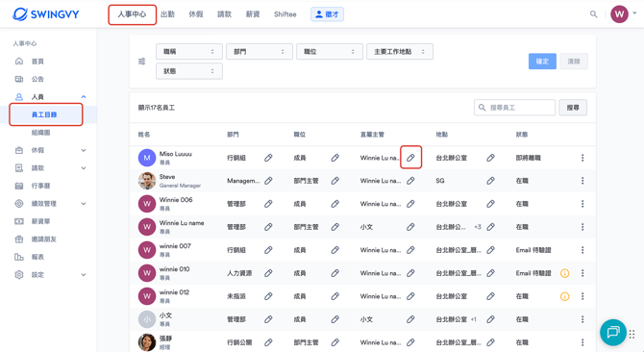Edit position pencil for Steve row

[335, 181]
